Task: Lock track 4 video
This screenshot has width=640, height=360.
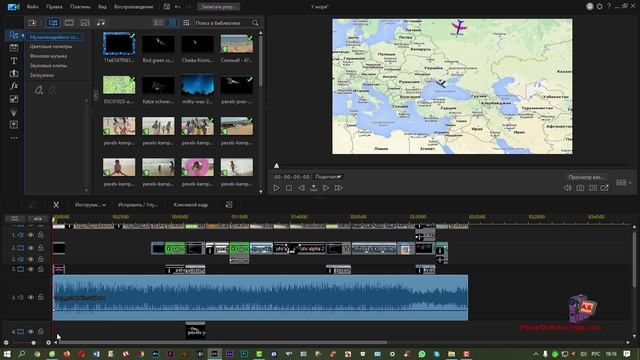Action: tap(40, 331)
